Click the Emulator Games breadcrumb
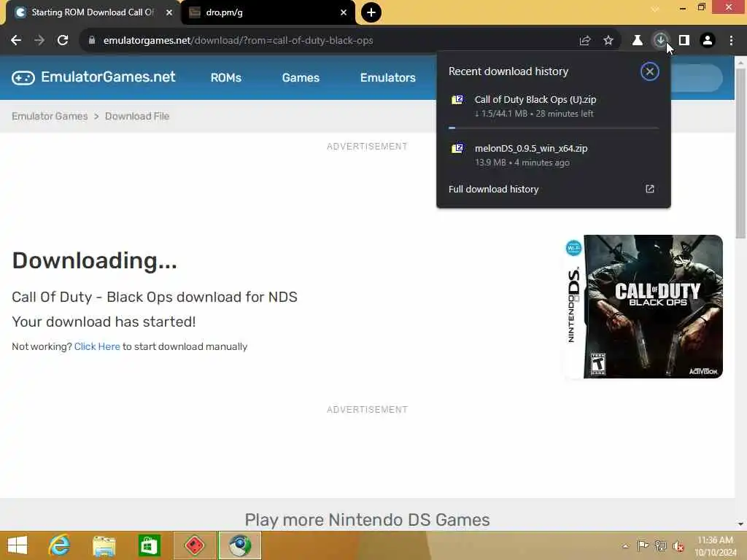The image size is (747, 560). point(50,116)
